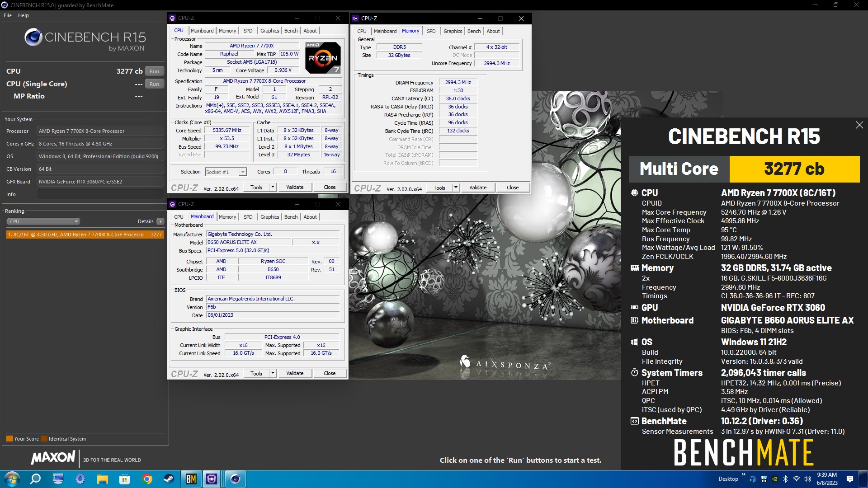868x488 pixels.
Task: Launch Steam from the taskbar
Action: [169, 479]
